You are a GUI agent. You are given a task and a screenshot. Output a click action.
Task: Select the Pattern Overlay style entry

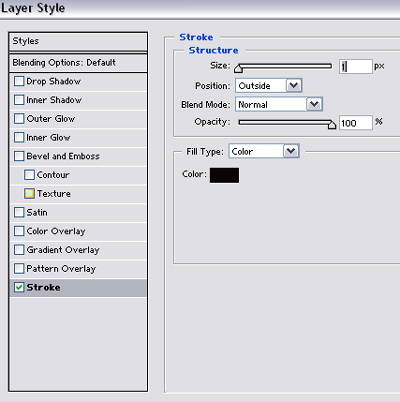pos(78,269)
